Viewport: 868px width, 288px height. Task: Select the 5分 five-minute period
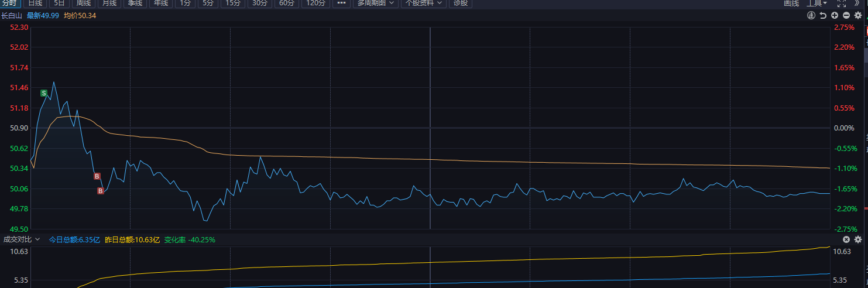(208, 3)
